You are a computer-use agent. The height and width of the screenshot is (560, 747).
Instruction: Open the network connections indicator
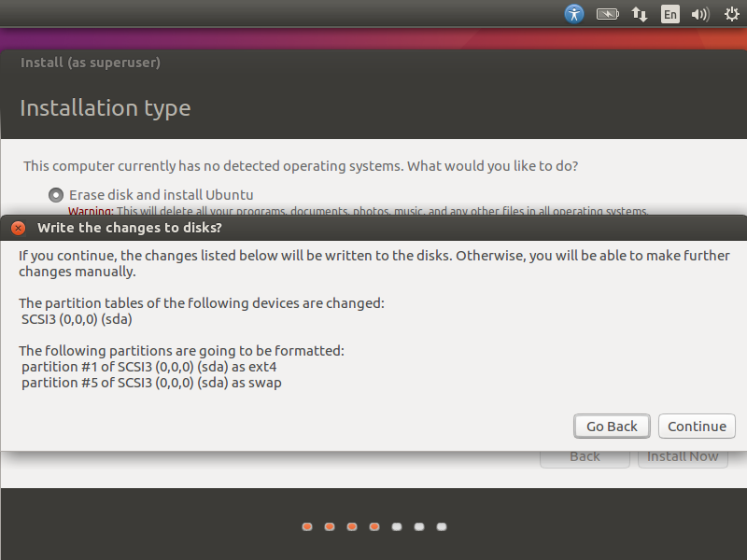[x=640, y=14]
